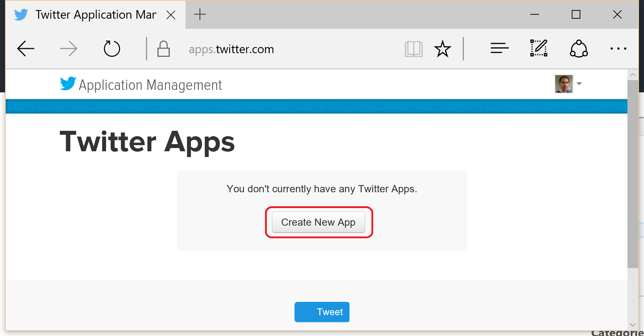644x336 pixels.
Task: Click the padlock security icon
Action: [164, 49]
